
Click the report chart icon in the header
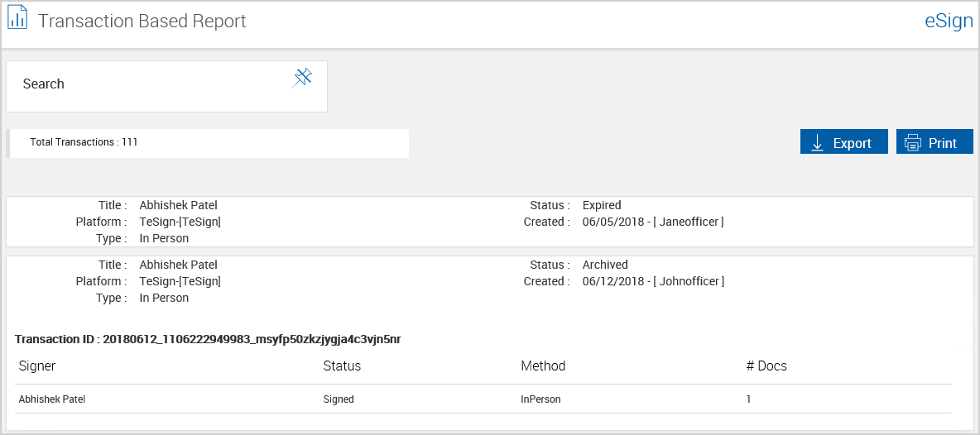[17, 20]
